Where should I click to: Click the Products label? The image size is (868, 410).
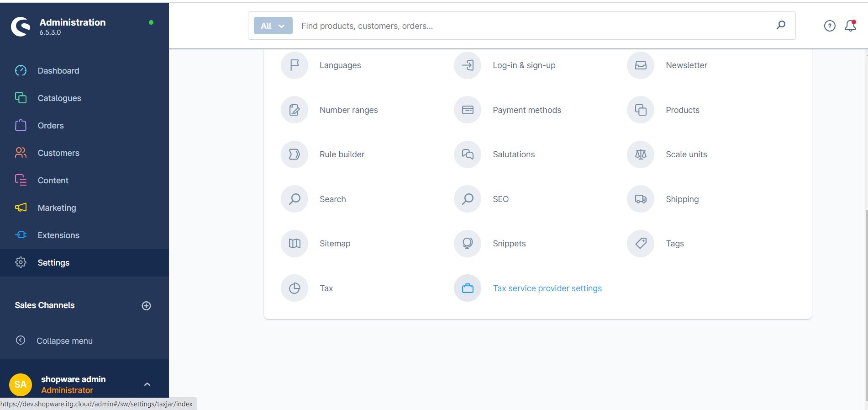pyautogui.click(x=683, y=110)
